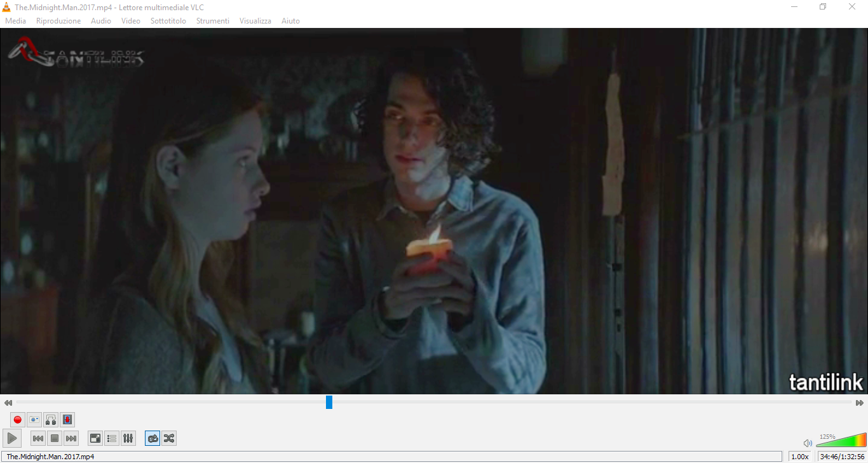Set the A-B loop points
Image resolution: width=868 pixels, height=463 pixels.
[51, 420]
